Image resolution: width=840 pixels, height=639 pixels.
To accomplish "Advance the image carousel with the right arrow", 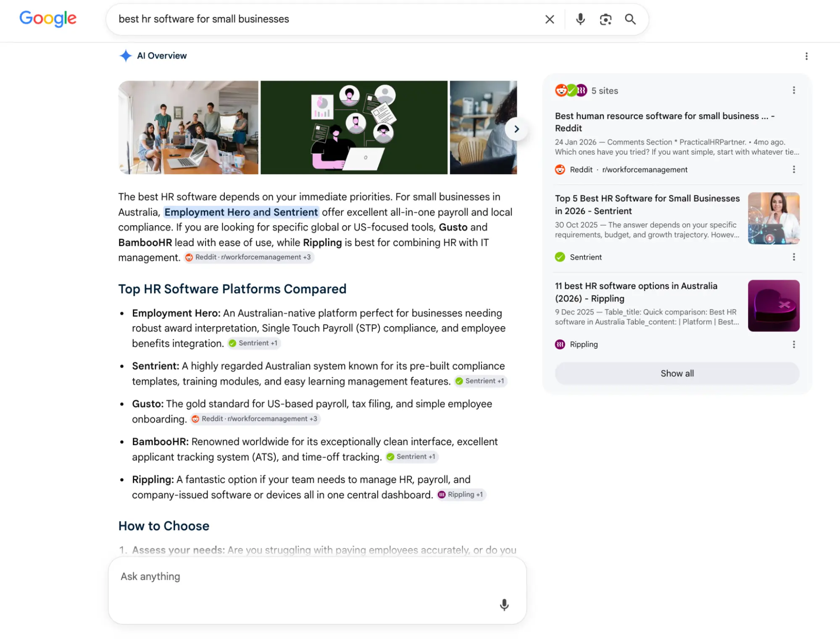I will (516, 129).
